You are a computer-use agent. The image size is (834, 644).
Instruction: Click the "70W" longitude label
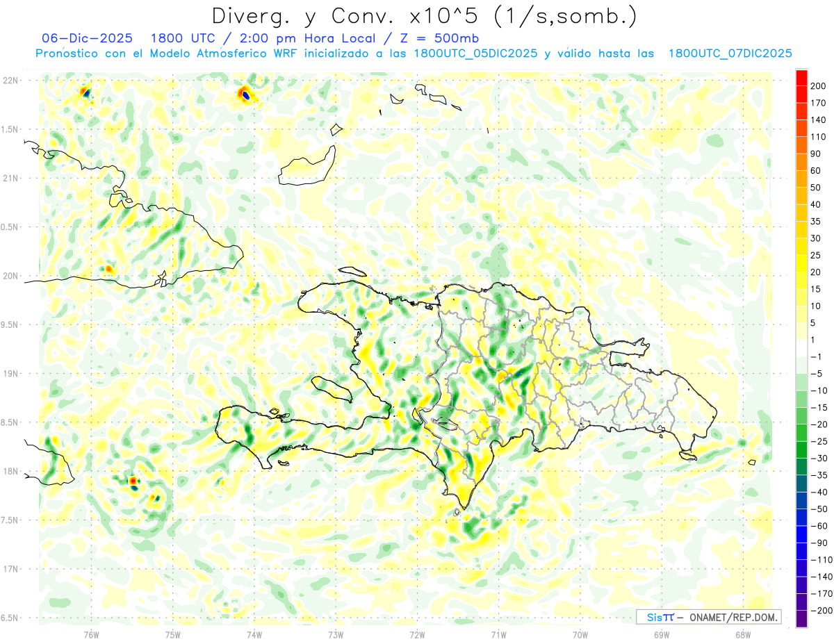[x=580, y=635]
